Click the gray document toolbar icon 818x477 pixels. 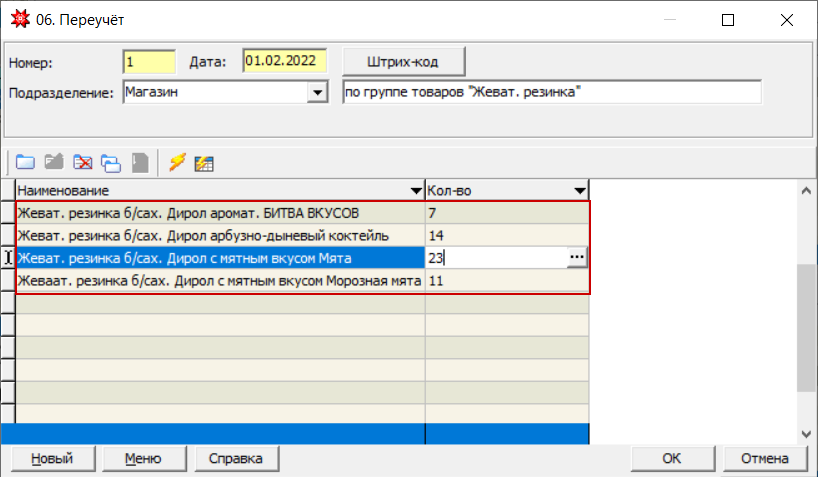click(140, 162)
